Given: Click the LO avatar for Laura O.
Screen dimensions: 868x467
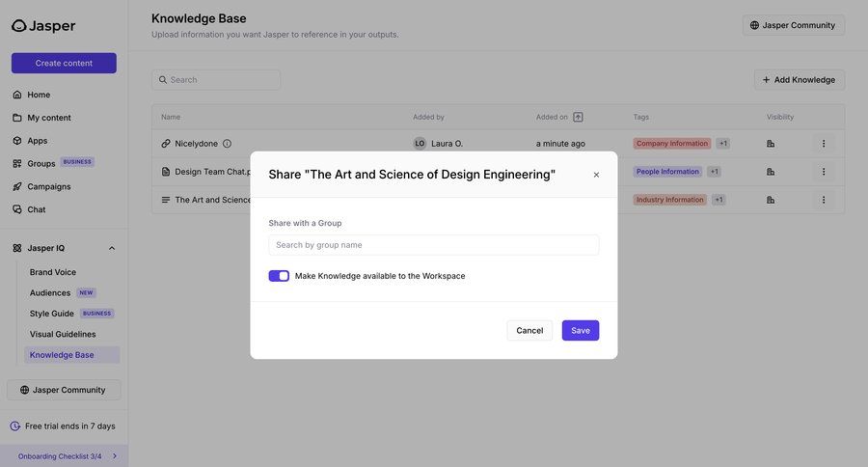Looking at the screenshot, I should pyautogui.click(x=420, y=144).
